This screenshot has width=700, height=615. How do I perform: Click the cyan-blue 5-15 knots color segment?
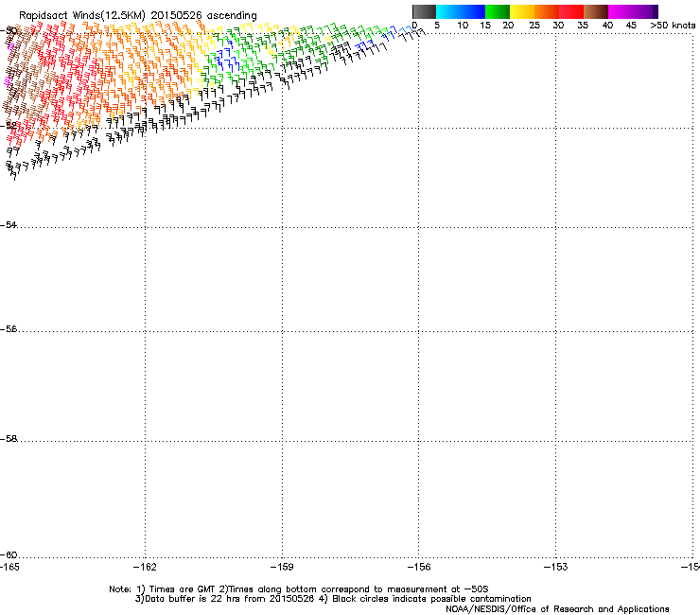tap(461, 11)
